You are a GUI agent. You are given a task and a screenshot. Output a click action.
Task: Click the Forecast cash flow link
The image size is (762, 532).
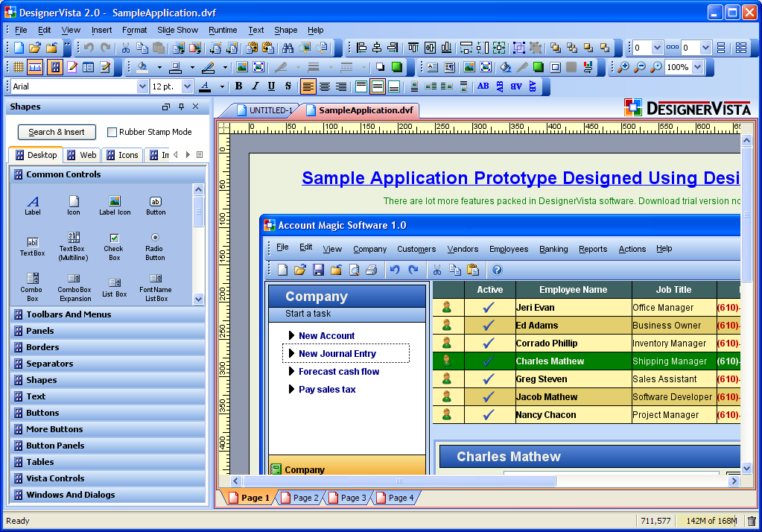click(339, 372)
